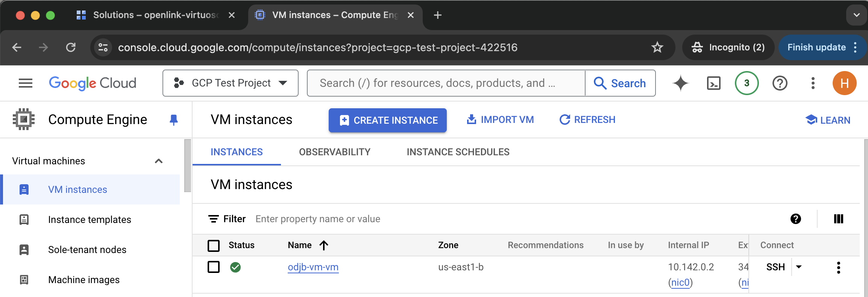Click the IMPORT VM button
This screenshot has width=868, height=297.
tap(500, 120)
